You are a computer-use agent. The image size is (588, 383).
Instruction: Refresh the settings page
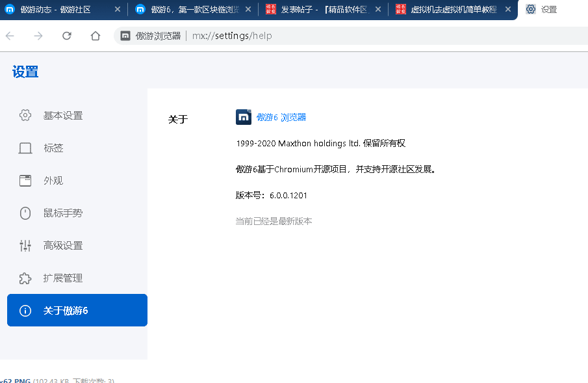click(x=67, y=36)
